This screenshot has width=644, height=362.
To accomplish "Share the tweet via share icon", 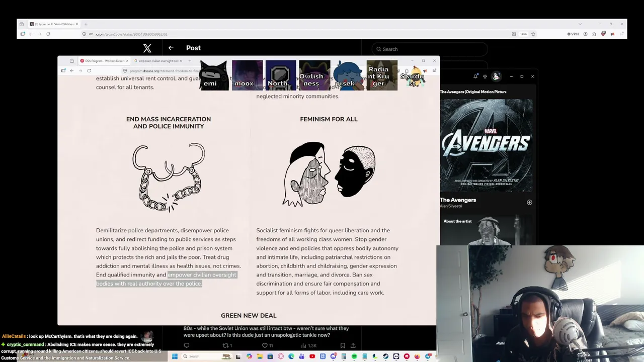I will (353, 345).
